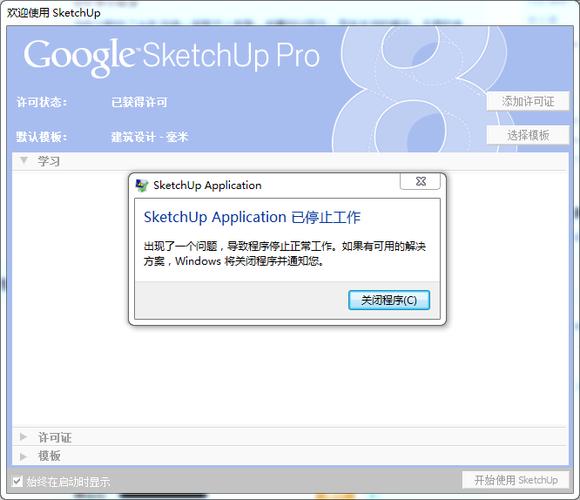This screenshot has height=500, width=580.
Task: Select the 许可证 section header label
Action: pyautogui.click(x=55, y=438)
